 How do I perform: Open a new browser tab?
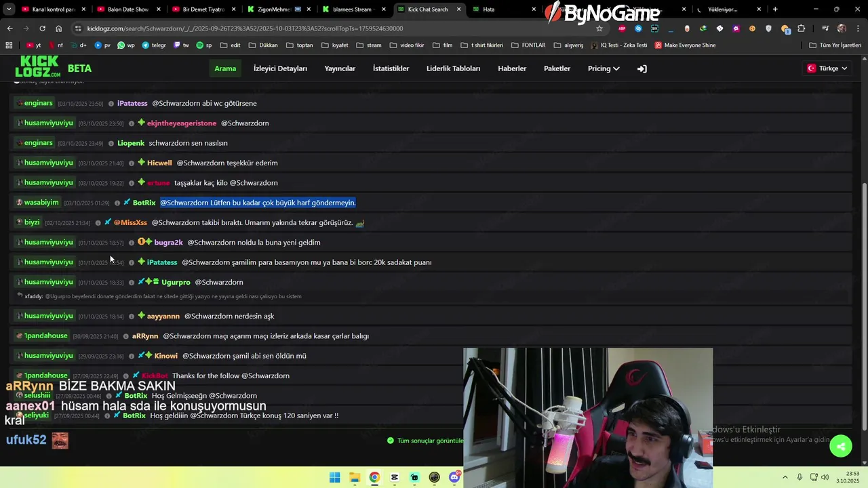click(775, 9)
